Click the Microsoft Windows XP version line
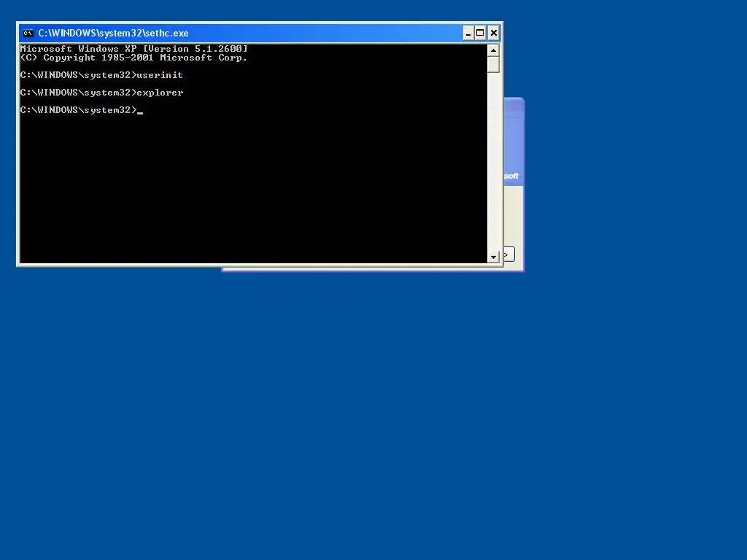Screen dimensions: 747x560 [x=134, y=49]
